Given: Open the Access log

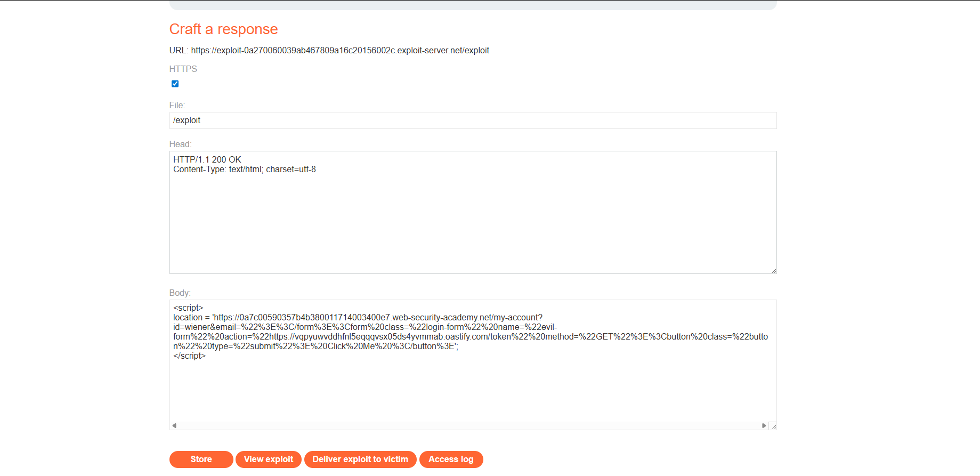Looking at the screenshot, I should [451, 459].
